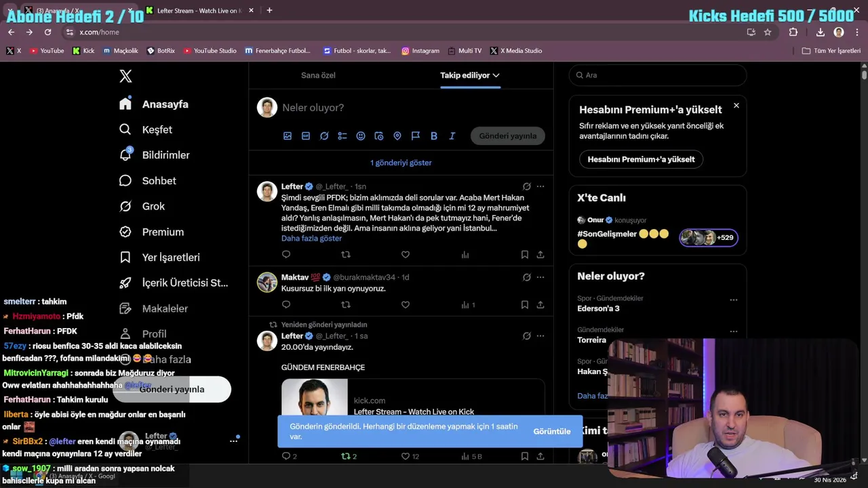This screenshot has height=488, width=868.
Task: Open Premium from sidebar
Action: point(152,232)
